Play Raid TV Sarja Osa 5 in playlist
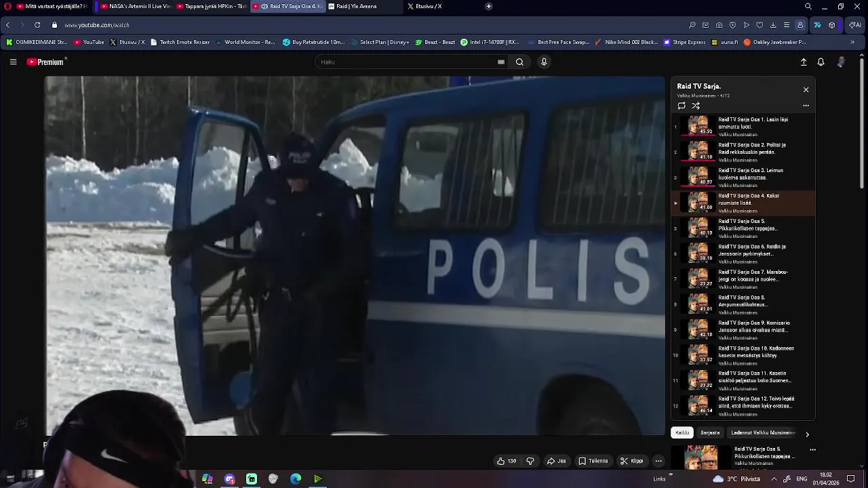 [x=743, y=228]
